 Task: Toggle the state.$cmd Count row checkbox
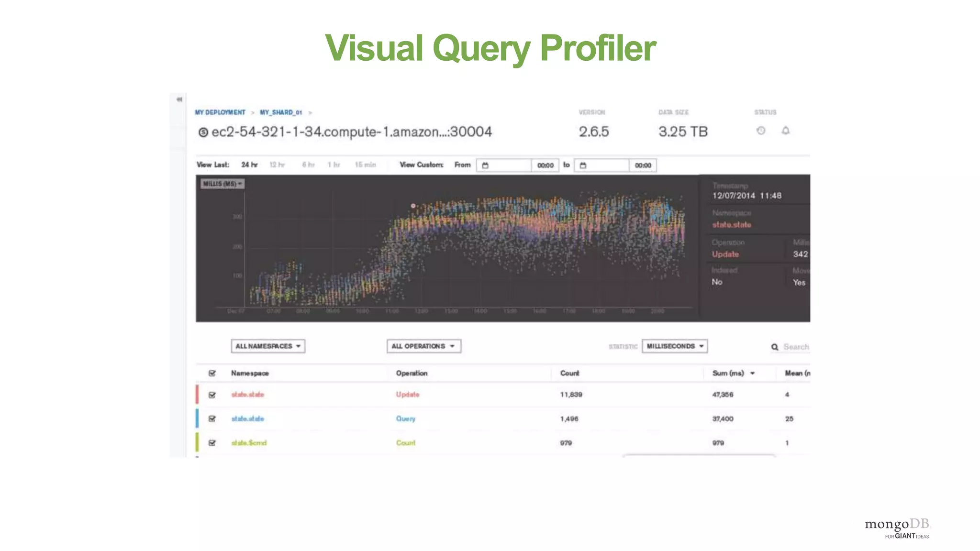(212, 443)
